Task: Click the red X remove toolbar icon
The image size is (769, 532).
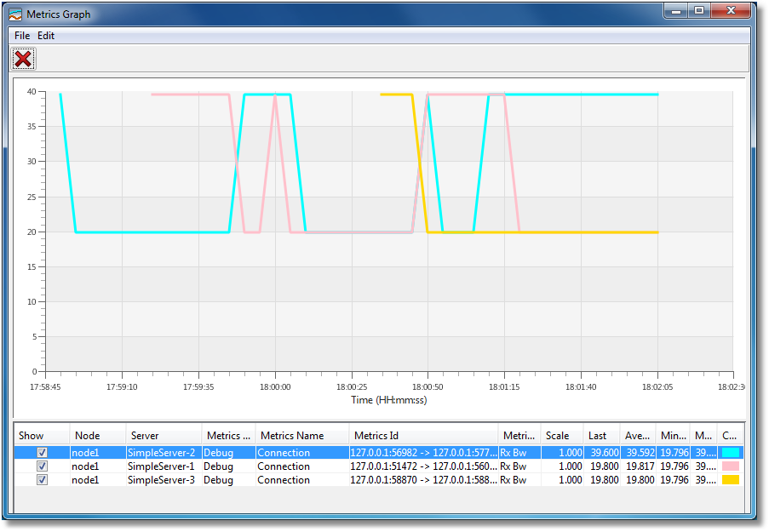Action: pyautogui.click(x=23, y=59)
